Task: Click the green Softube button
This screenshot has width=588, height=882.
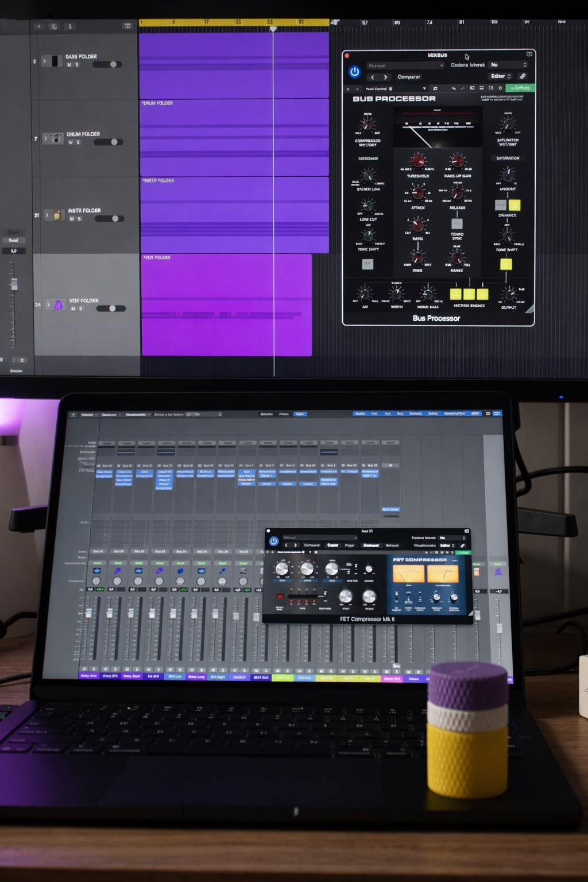Action: 520,88
